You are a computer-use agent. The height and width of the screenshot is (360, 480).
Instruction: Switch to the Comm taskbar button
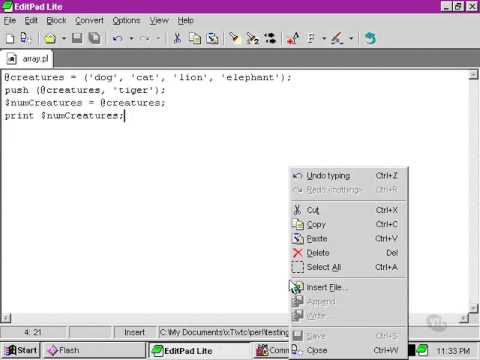click(271, 351)
